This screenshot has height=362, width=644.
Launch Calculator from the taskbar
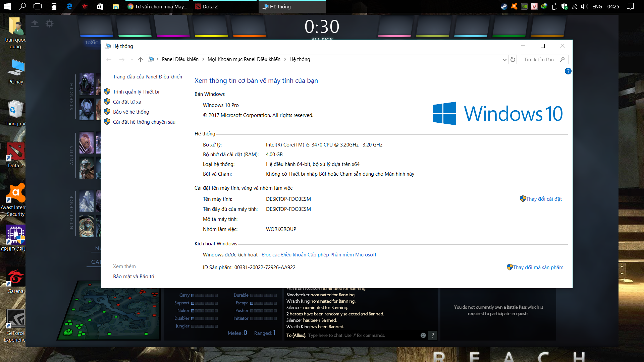[x=54, y=6]
